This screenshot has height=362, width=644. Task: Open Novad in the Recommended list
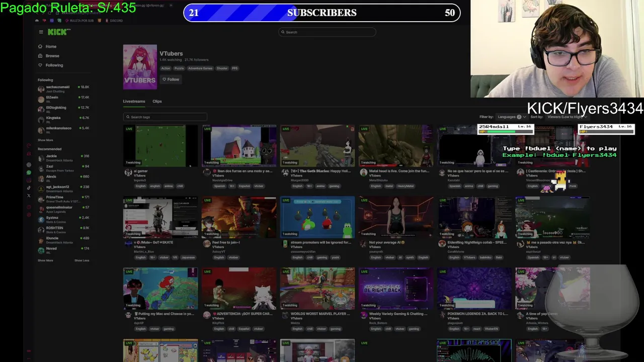click(64, 250)
